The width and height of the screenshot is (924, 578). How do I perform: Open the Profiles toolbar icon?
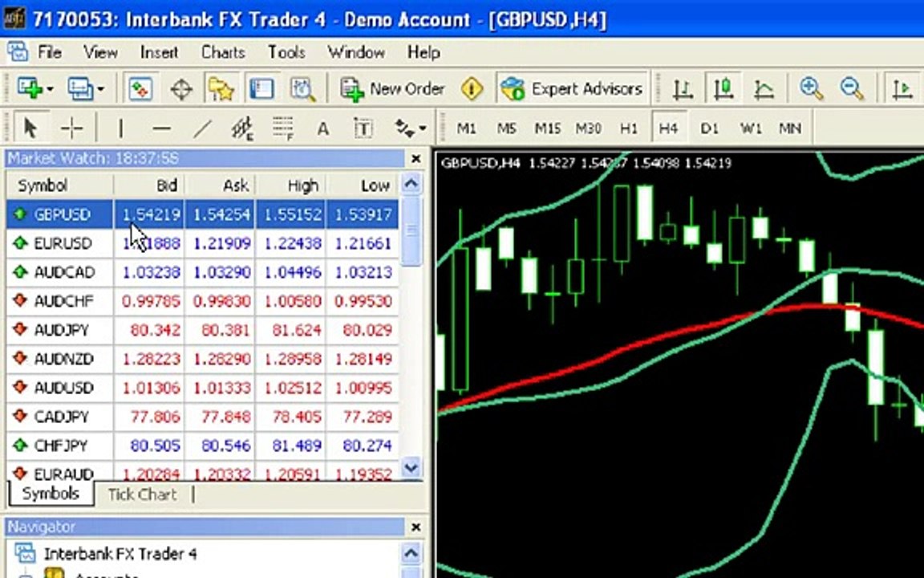click(80, 89)
